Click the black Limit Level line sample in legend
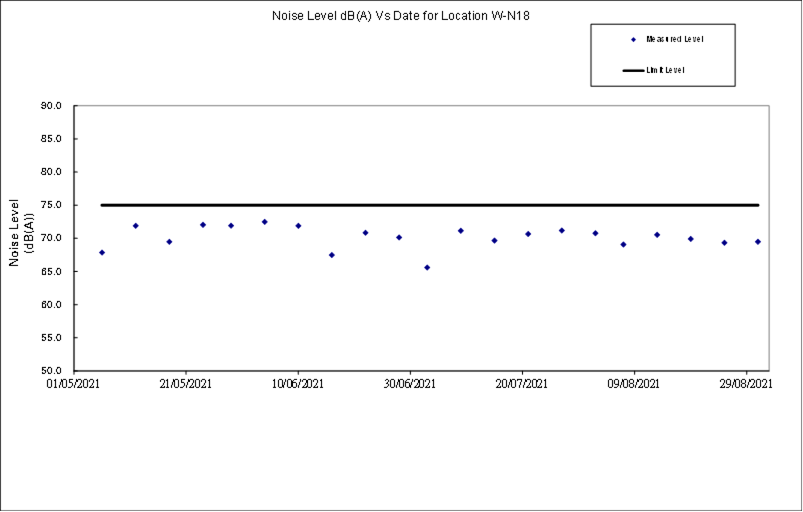 [633, 70]
